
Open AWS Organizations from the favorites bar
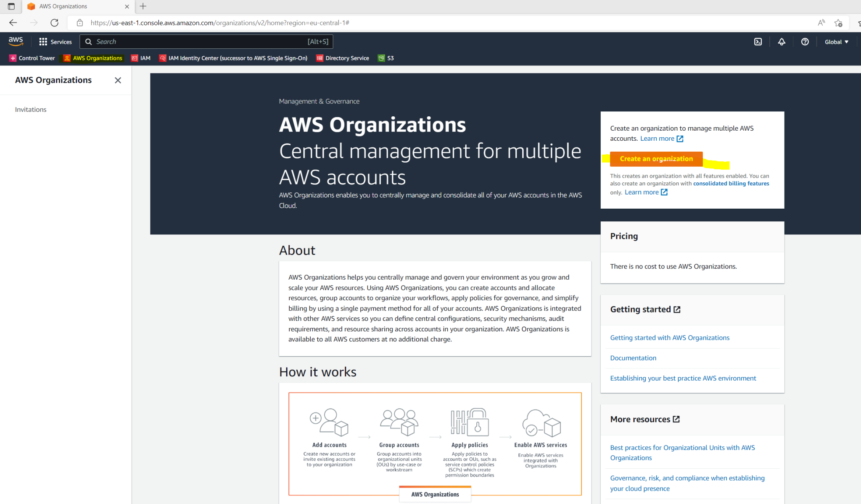(93, 58)
